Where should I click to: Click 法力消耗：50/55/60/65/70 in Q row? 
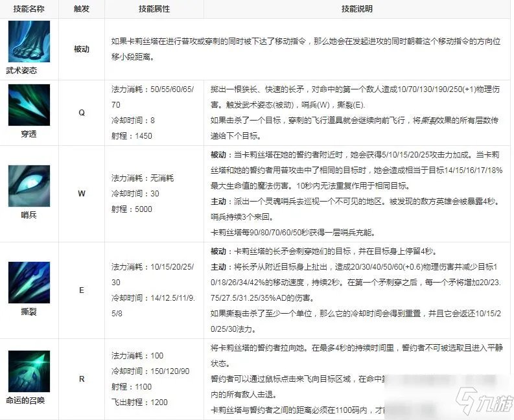tap(153, 97)
